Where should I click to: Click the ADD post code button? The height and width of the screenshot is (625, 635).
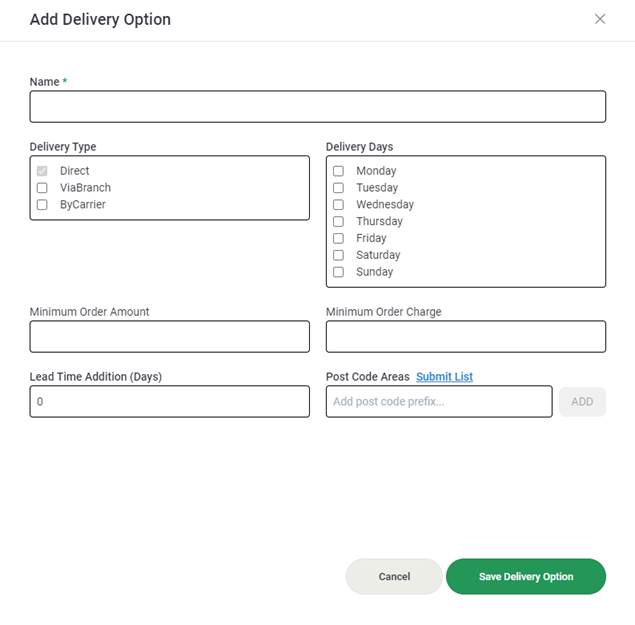tap(582, 401)
